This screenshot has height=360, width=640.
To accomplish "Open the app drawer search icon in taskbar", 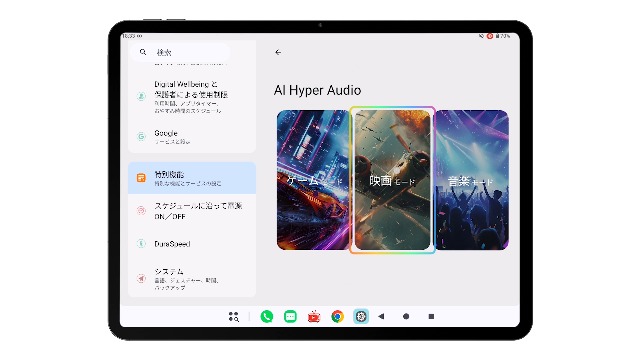I will (233, 317).
